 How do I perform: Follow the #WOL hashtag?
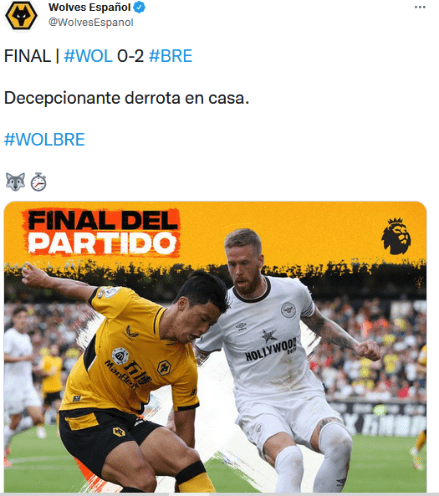[x=88, y=56]
